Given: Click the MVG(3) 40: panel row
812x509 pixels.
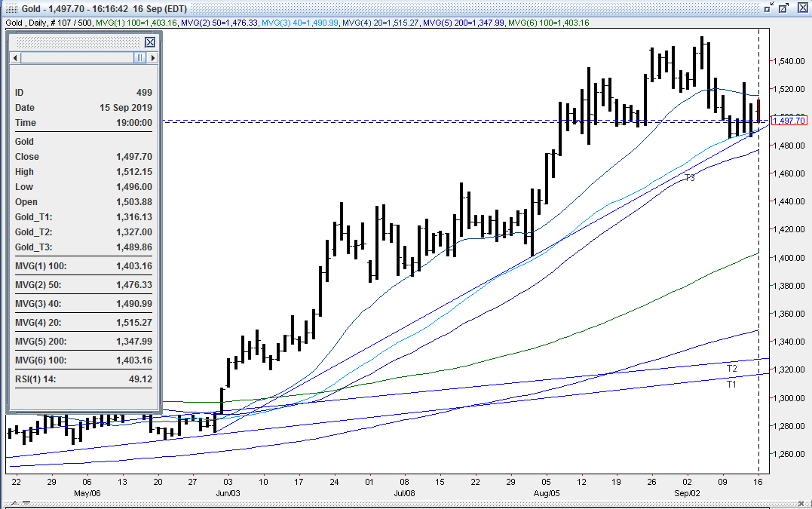Looking at the screenshot, I should pyautogui.click(x=84, y=303).
